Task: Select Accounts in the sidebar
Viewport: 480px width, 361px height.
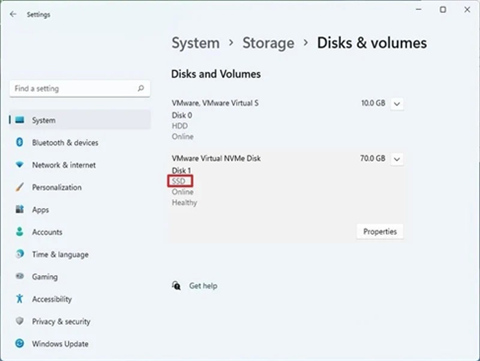Action: click(x=80, y=232)
